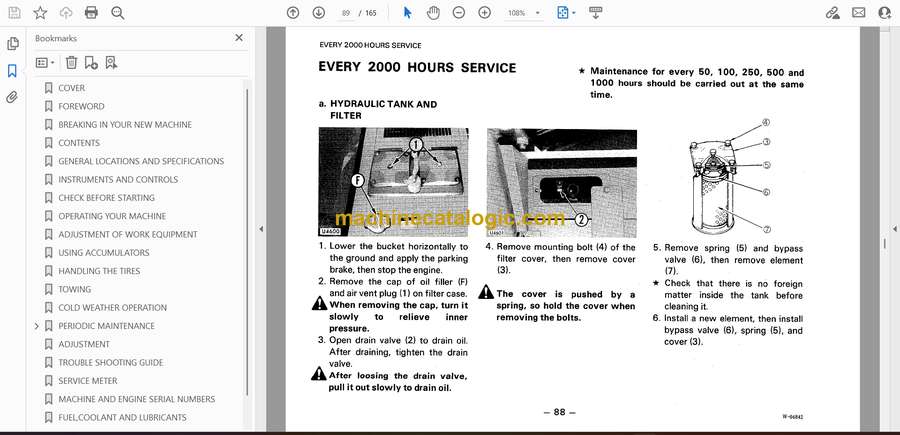900x435 pixels.
Task: Click the upload to cloud icon
Action: pos(66,13)
